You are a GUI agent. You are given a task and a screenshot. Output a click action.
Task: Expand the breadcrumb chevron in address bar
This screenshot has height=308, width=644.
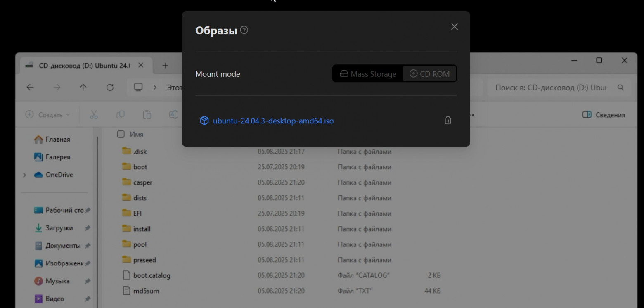tap(155, 88)
